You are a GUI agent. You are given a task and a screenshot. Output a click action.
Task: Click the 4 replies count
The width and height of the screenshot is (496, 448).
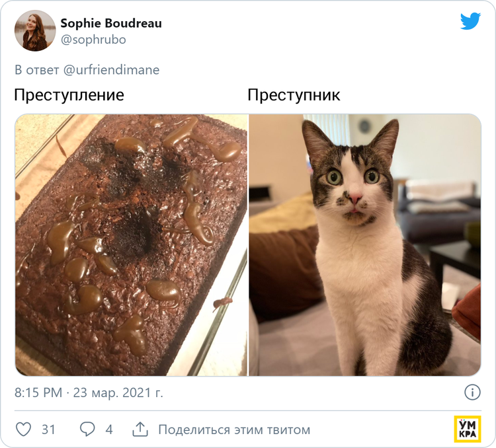[x=109, y=429]
